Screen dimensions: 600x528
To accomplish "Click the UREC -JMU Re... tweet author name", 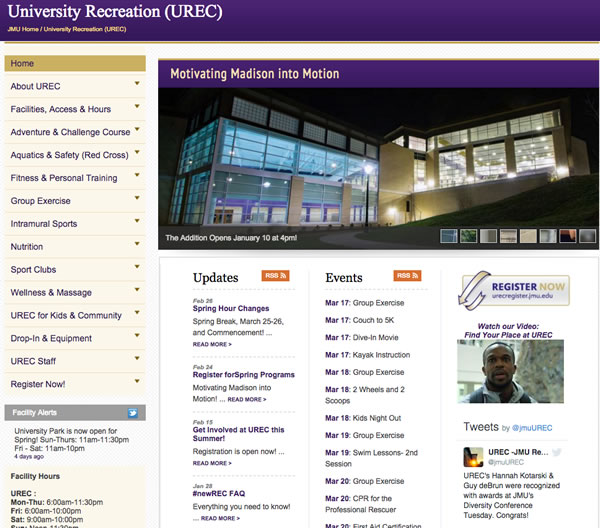I will [x=518, y=452].
